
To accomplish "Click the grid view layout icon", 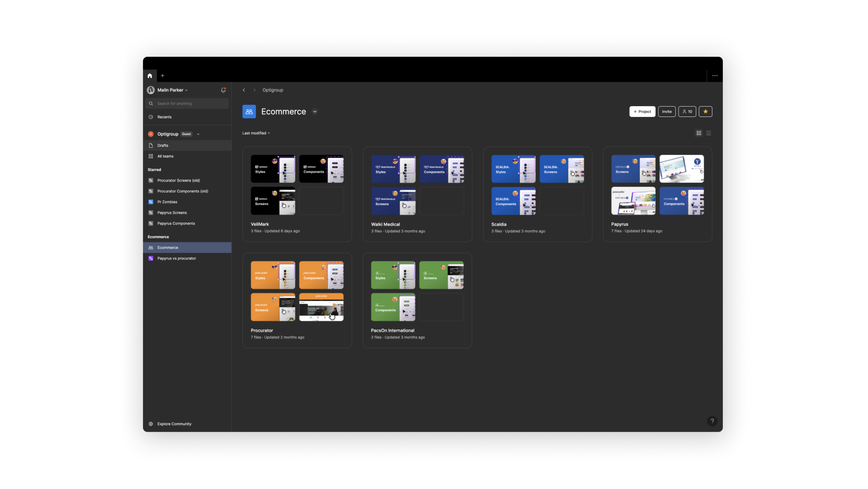I will [x=699, y=133].
